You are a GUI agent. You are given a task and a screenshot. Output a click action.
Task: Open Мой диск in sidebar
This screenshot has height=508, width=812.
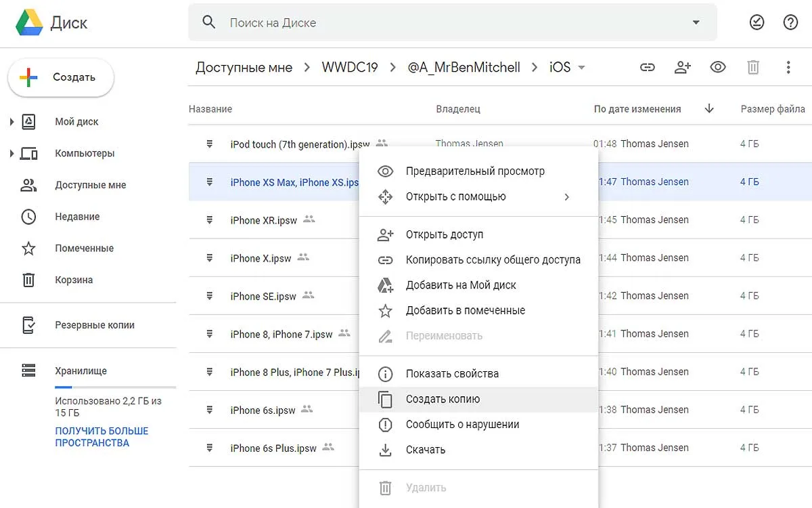tap(76, 122)
